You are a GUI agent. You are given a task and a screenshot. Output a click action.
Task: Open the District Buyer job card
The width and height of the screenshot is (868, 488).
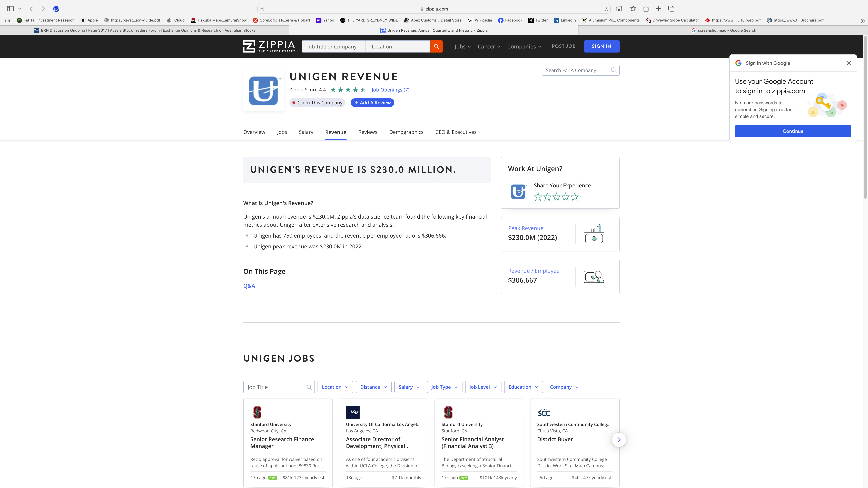(575, 443)
